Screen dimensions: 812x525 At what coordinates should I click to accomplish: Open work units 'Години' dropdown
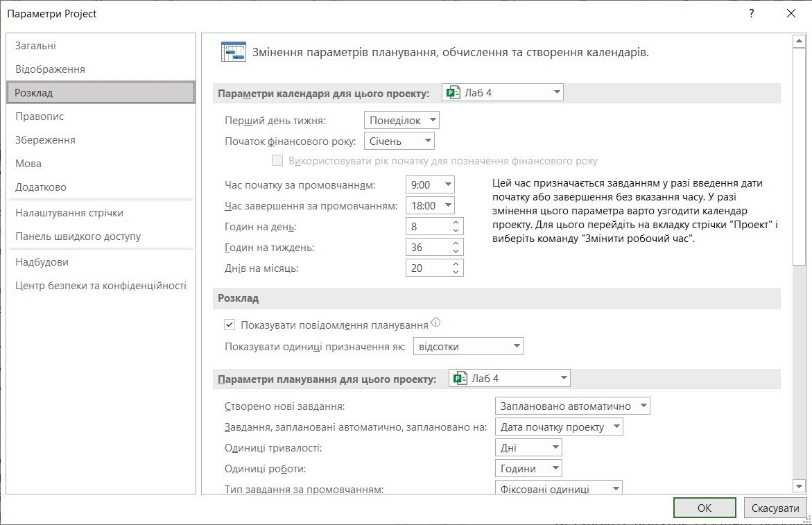click(x=528, y=468)
